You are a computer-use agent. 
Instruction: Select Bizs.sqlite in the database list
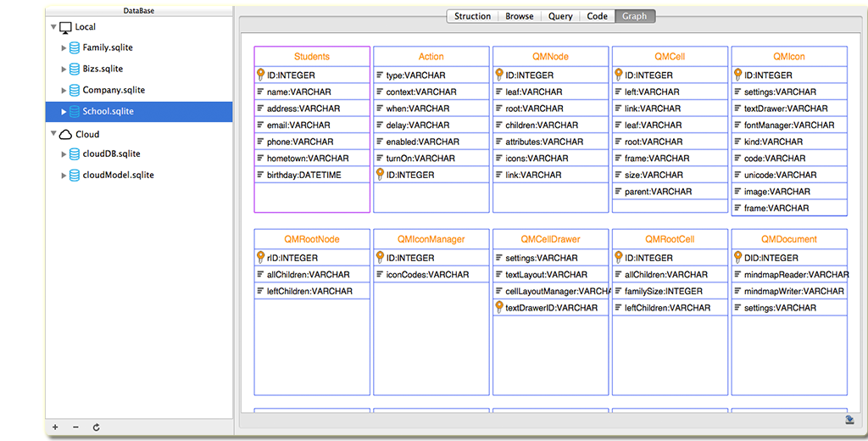[102, 69]
